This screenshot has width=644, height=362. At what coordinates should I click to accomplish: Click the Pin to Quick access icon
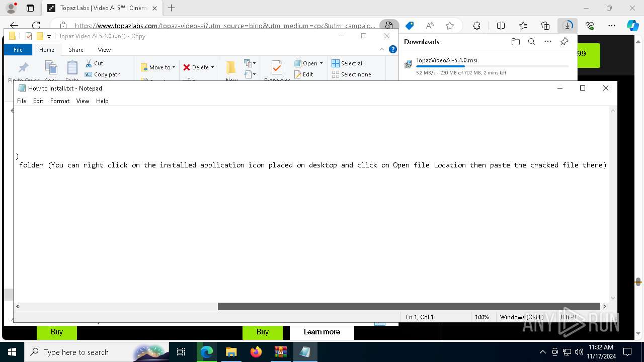click(23, 68)
